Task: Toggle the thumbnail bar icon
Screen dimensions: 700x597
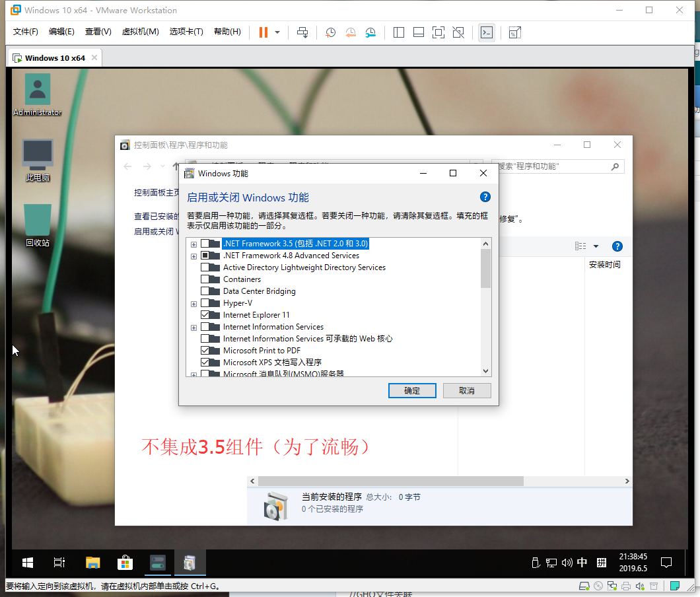Action: click(x=419, y=32)
